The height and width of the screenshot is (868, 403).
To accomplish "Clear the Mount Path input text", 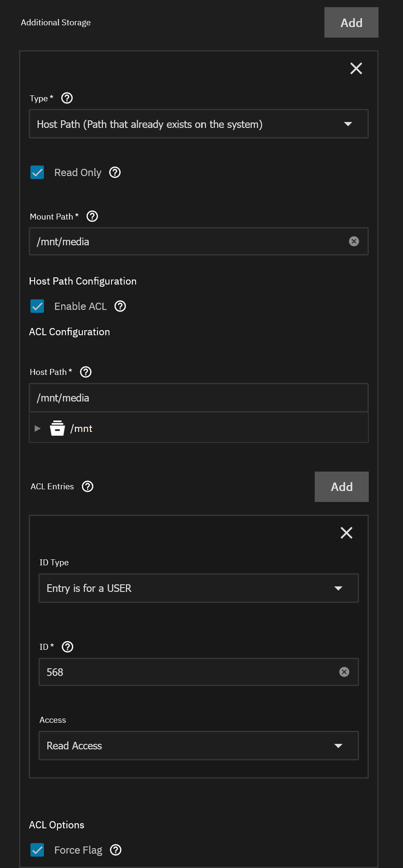I will click(x=354, y=241).
